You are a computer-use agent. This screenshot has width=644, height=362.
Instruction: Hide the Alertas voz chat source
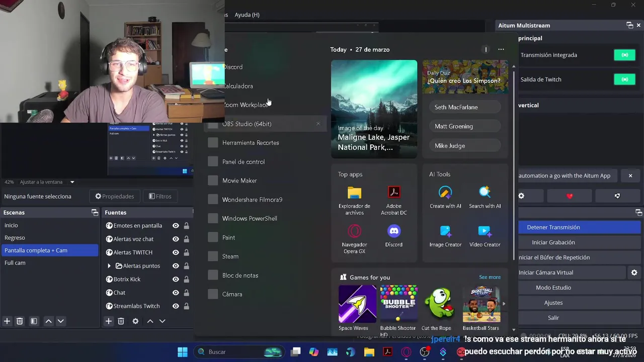click(176, 239)
